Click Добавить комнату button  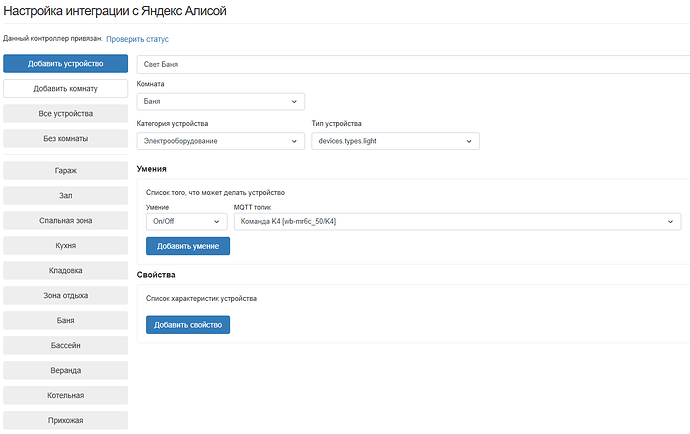66,88
